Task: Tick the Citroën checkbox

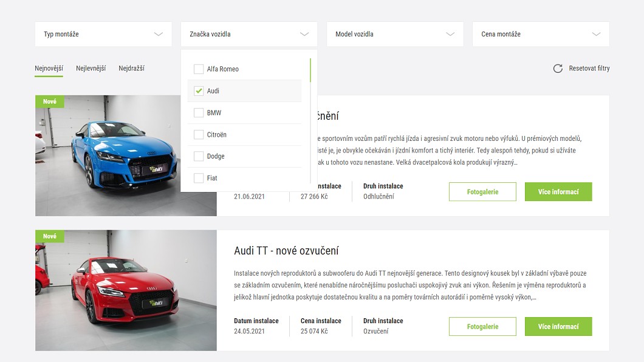Action: (199, 135)
